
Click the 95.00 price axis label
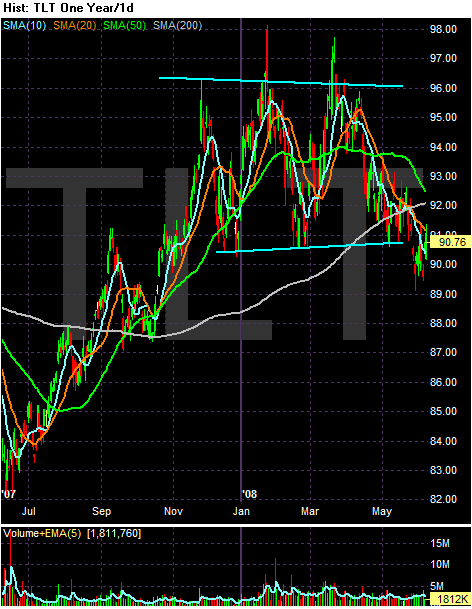[443, 117]
